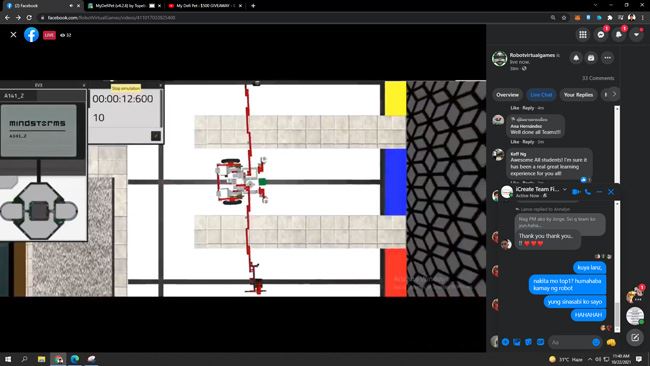The width and height of the screenshot is (650, 366).
Task: Toggle notifications bell for Robotvirtualgames live
Action: (x=576, y=58)
